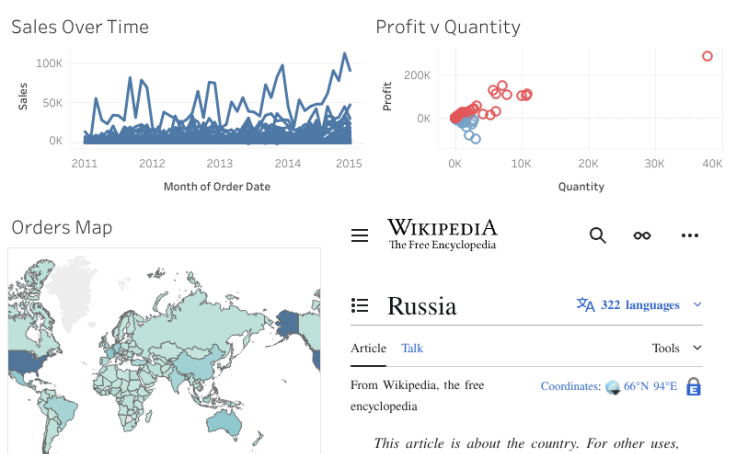Image resolution: width=736 pixels, height=454 pixels.
Task: Click the highest sales peak near 2015
Action: tap(345, 54)
